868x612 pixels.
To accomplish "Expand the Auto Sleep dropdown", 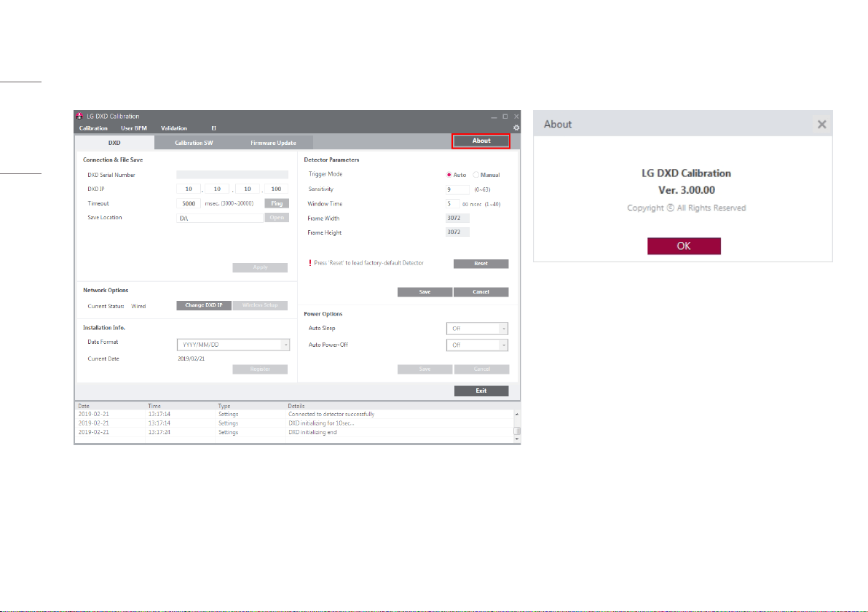I will coord(477,329).
